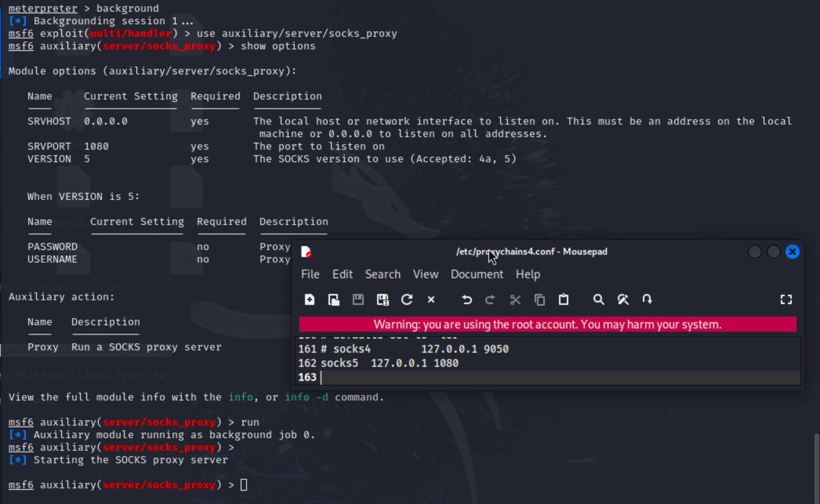Expand the Document menu
This screenshot has height=504, width=820.
(x=477, y=274)
